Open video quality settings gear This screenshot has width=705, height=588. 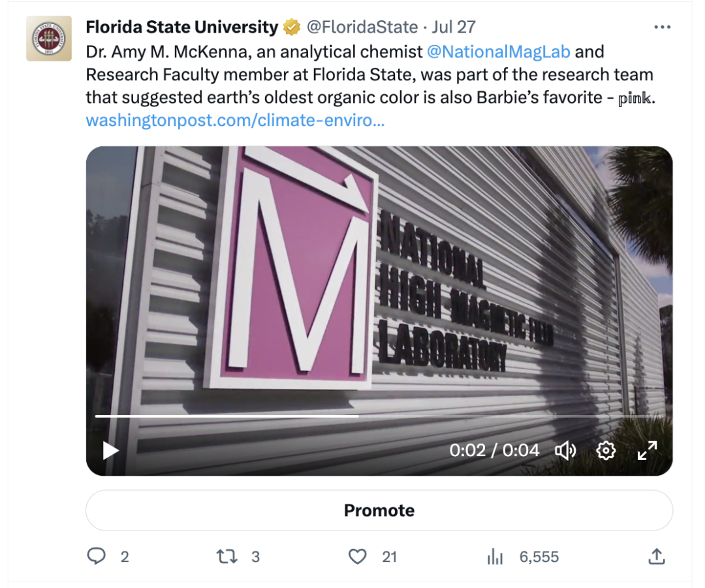pos(606,450)
